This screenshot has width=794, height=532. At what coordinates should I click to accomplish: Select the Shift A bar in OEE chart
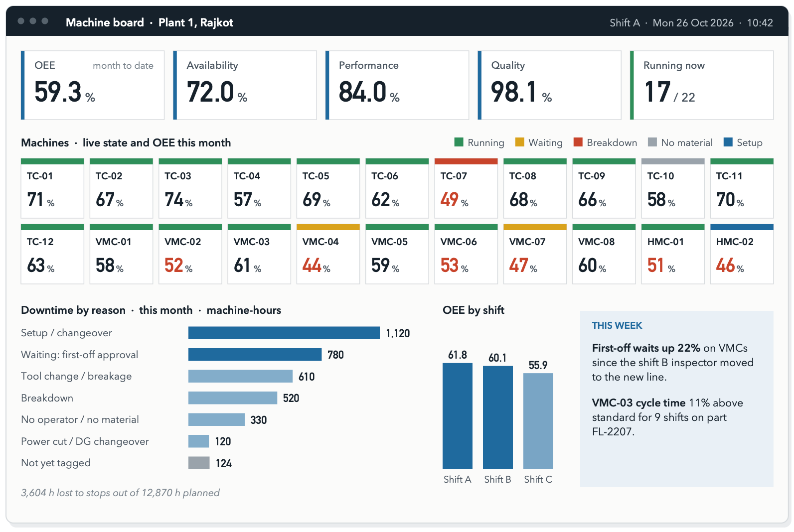[458, 416]
